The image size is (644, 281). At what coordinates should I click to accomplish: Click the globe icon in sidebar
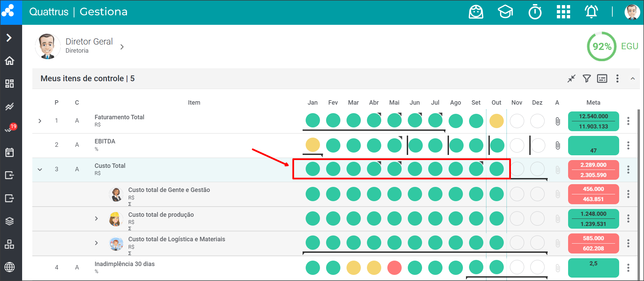pos(10,267)
